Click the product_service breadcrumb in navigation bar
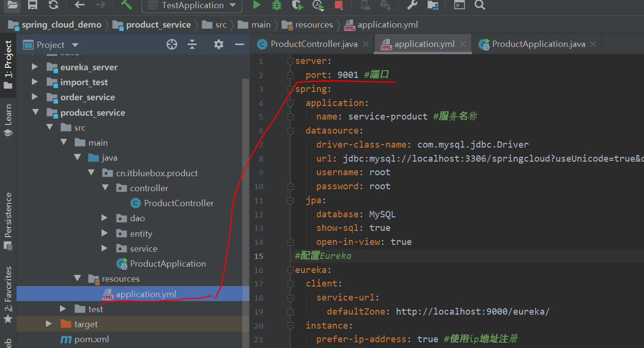This screenshot has height=348, width=644. (x=158, y=25)
